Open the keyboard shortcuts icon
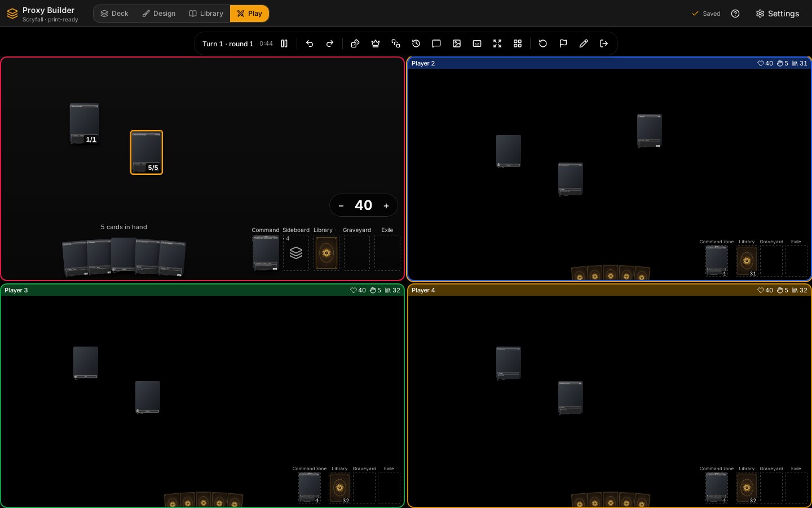 pos(477,43)
